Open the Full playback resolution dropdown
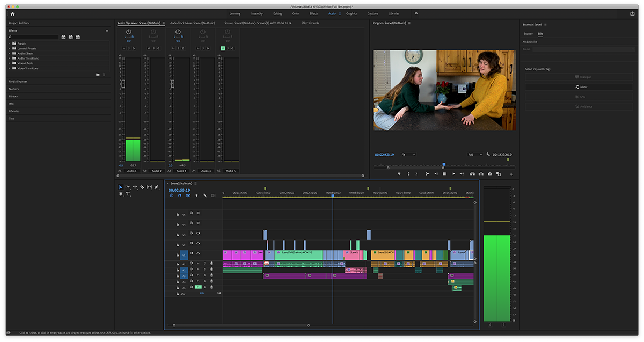Screen dimensions: 644x342 coord(475,155)
